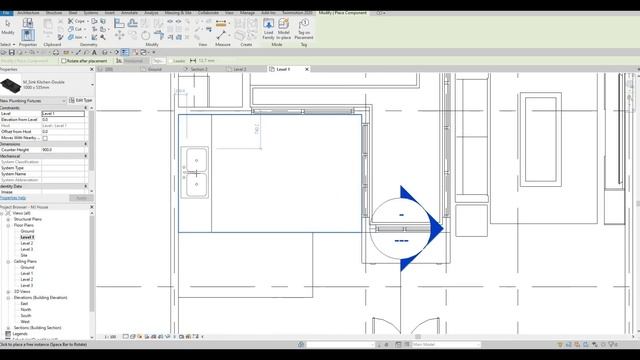The height and width of the screenshot is (360, 640).
Task: Click the Load Family icon
Action: (x=269, y=29)
